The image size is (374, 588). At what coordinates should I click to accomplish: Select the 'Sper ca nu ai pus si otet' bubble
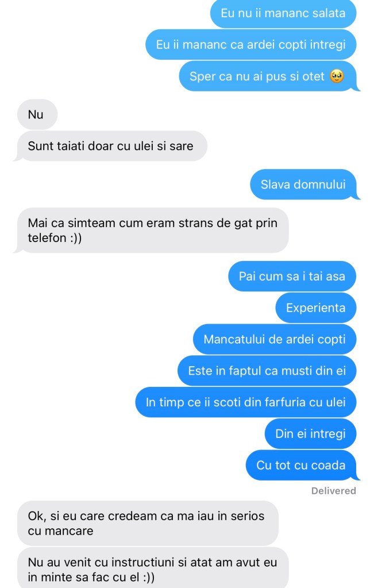pyautogui.click(x=268, y=76)
